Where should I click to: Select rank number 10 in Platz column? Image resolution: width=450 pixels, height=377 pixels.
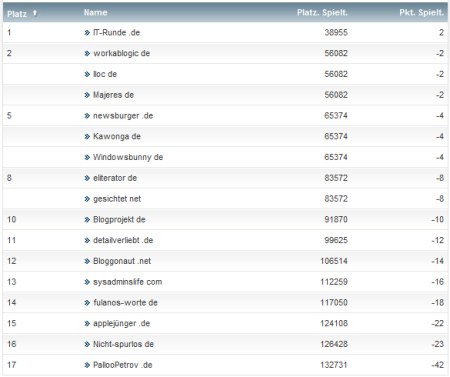[x=12, y=219]
